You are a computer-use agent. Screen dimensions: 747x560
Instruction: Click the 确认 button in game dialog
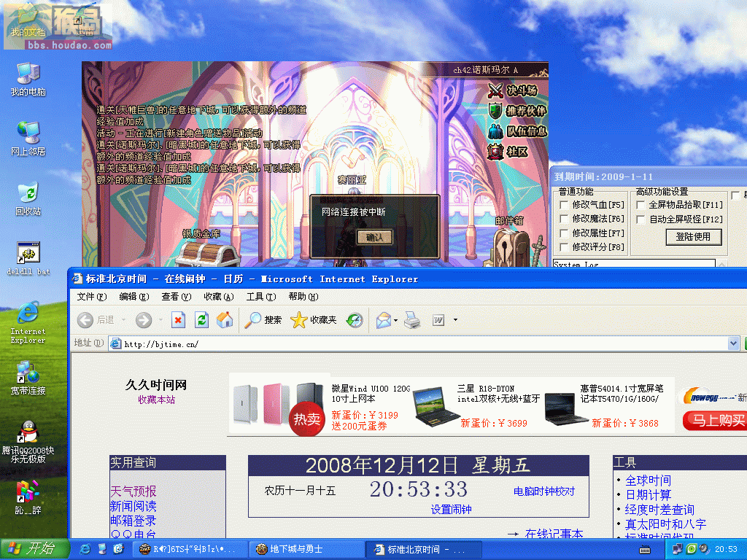point(374,237)
